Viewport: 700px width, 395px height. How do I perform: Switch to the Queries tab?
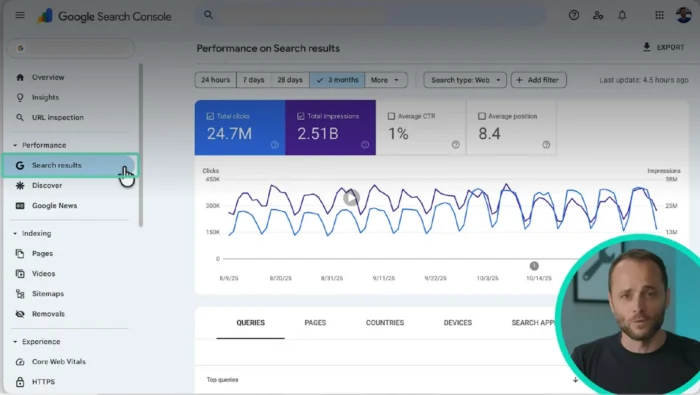click(x=250, y=323)
